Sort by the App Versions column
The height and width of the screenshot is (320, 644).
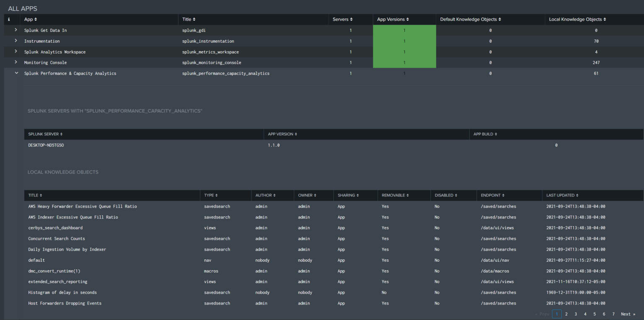point(393,19)
